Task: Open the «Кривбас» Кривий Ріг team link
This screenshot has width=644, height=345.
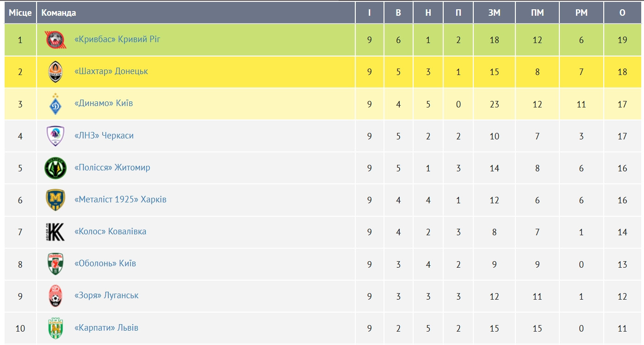Action: click(x=117, y=39)
